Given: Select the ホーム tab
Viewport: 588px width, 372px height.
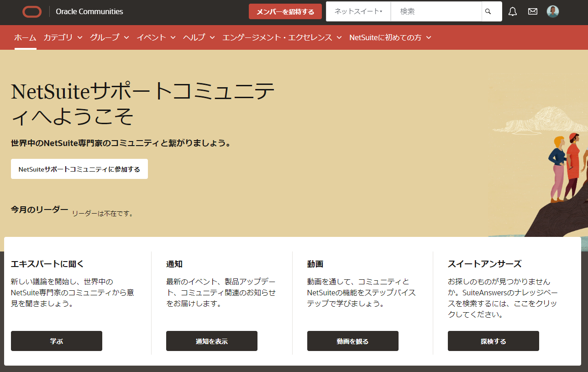Looking at the screenshot, I should [25, 37].
